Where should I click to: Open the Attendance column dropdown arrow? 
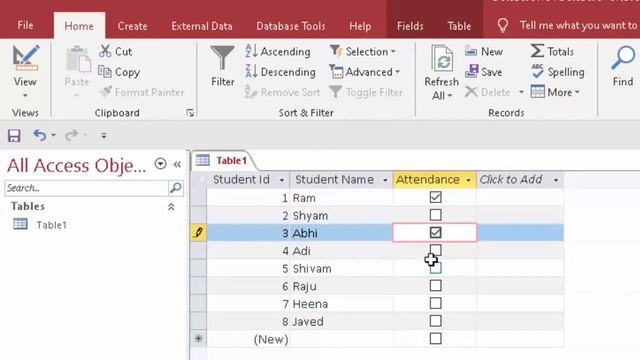tap(468, 180)
